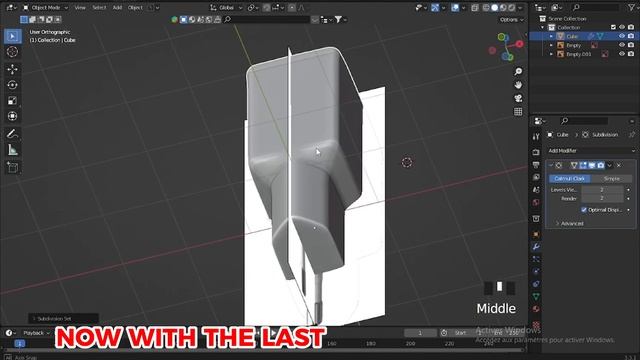Click the viewport zoom magnifier icon
The height and width of the screenshot is (360, 640).
tap(518, 71)
